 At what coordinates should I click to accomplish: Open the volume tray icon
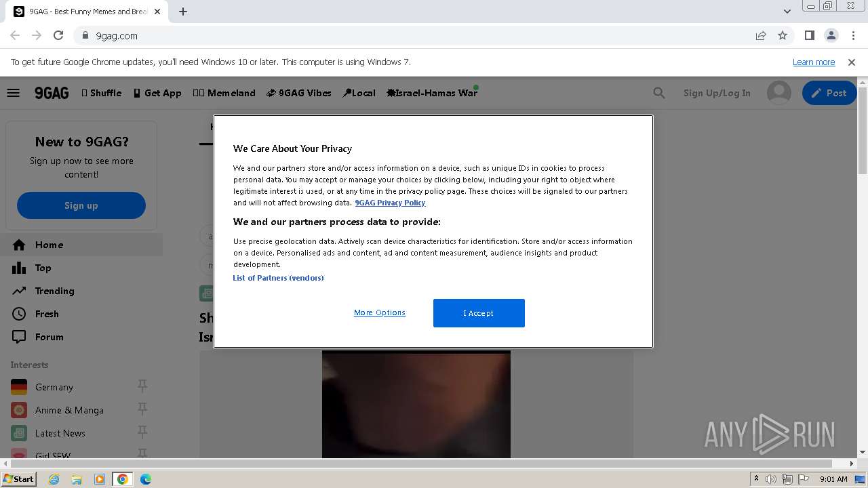click(771, 479)
